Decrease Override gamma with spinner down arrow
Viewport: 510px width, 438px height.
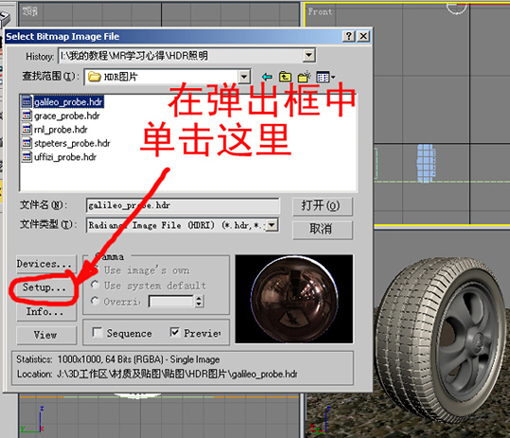click(199, 305)
